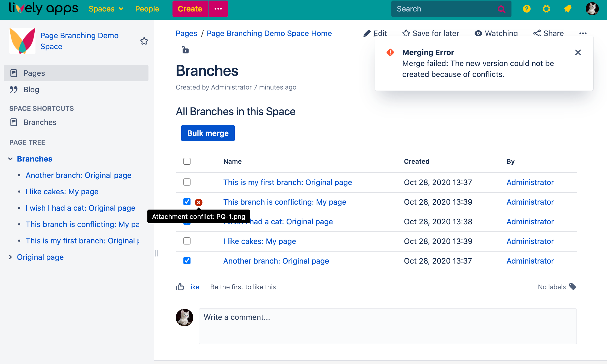Open 'I like cakes: My page' in page tree
The width and height of the screenshot is (607, 364).
point(62,192)
